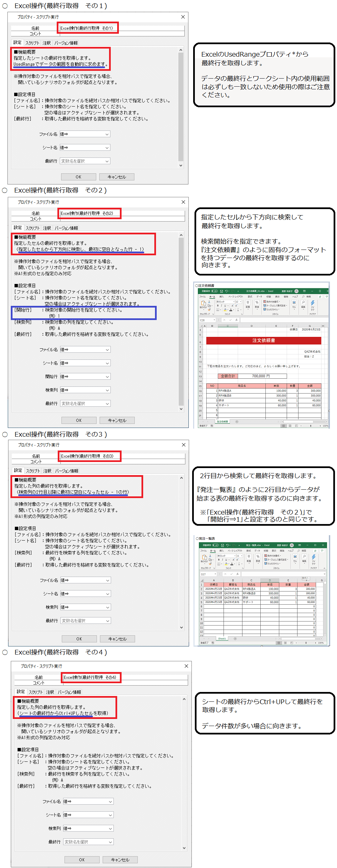
Task: Click user account avatar in 注文依頼書 Excel
Action: click(296, 291)
